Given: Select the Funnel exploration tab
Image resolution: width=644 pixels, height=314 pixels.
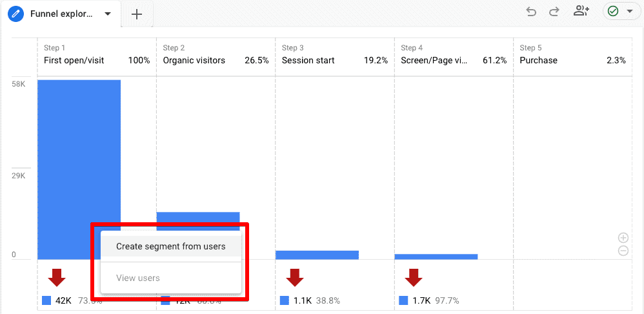Looking at the screenshot, I should point(61,14).
